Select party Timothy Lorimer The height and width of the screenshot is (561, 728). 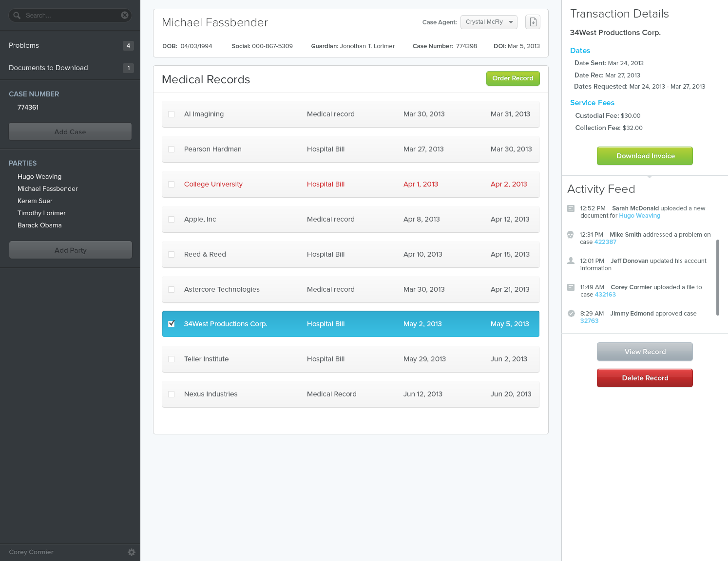pos(41,213)
